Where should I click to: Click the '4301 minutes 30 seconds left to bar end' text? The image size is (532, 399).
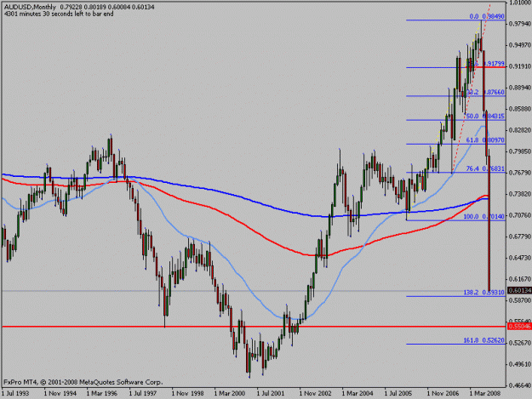(x=59, y=14)
